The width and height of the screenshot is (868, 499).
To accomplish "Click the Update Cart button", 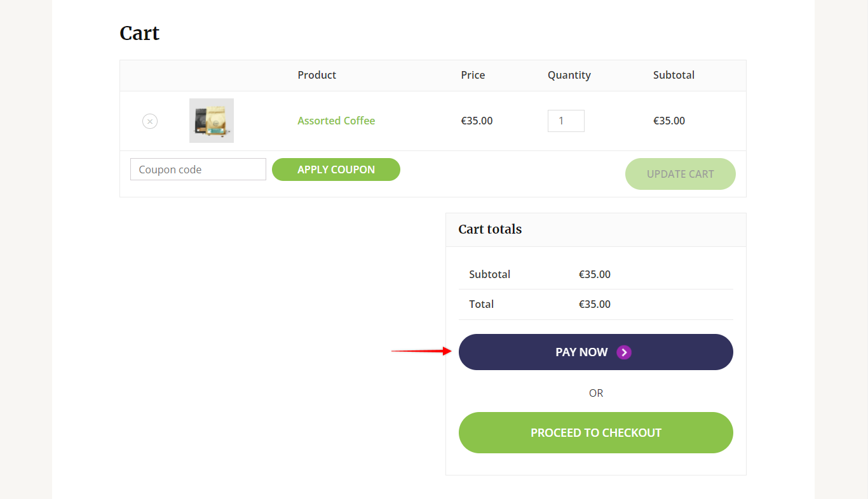I will pos(681,174).
